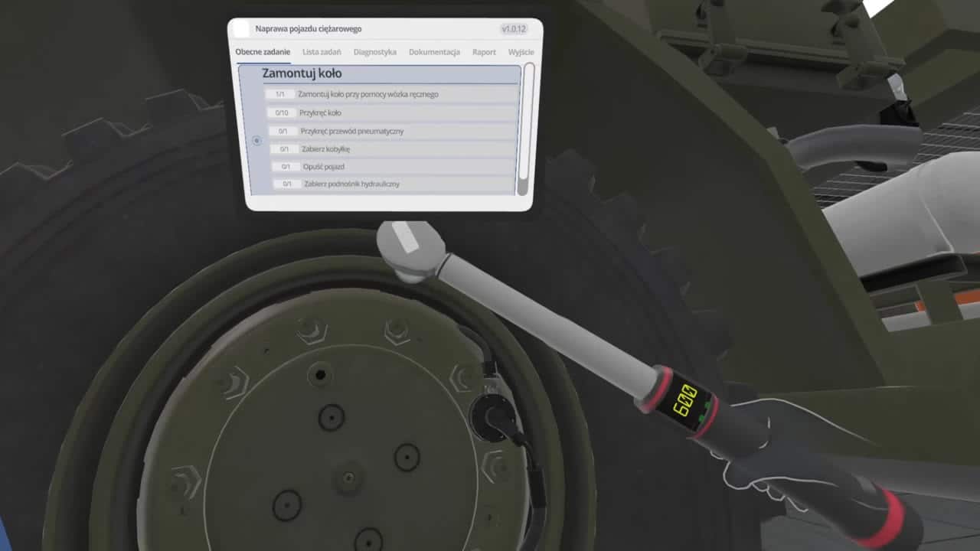980x551 pixels.
Task: Click the 1/1 progress counter
Action: 280,94
